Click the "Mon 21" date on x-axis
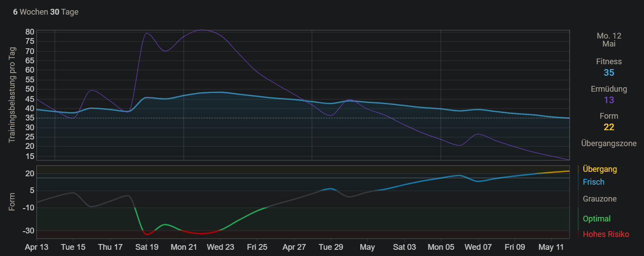The height and width of the screenshot is (256, 644). tap(184, 247)
